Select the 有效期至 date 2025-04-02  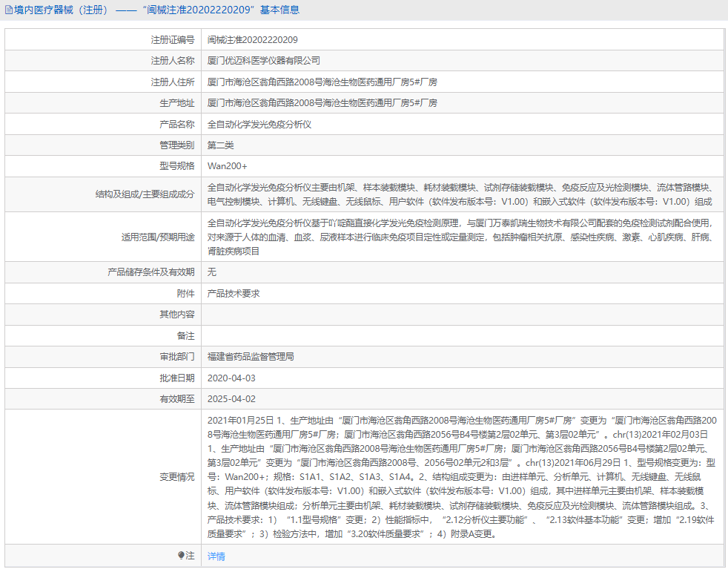click(x=234, y=399)
